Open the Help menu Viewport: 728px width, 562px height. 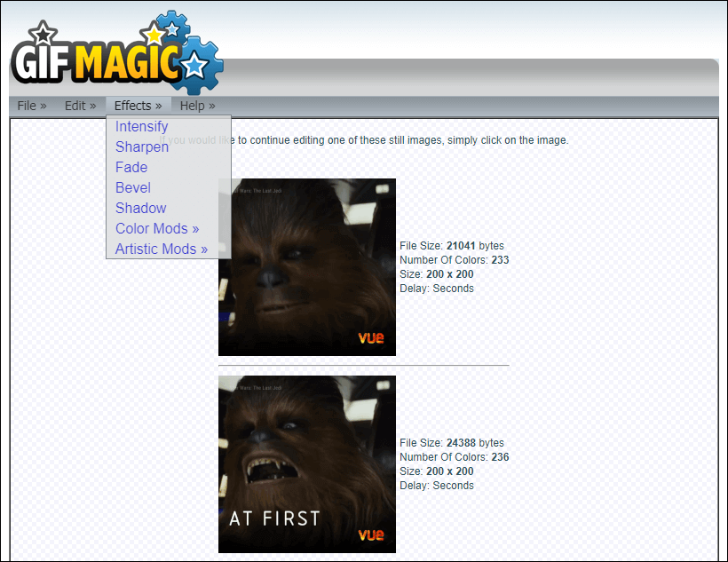click(198, 106)
